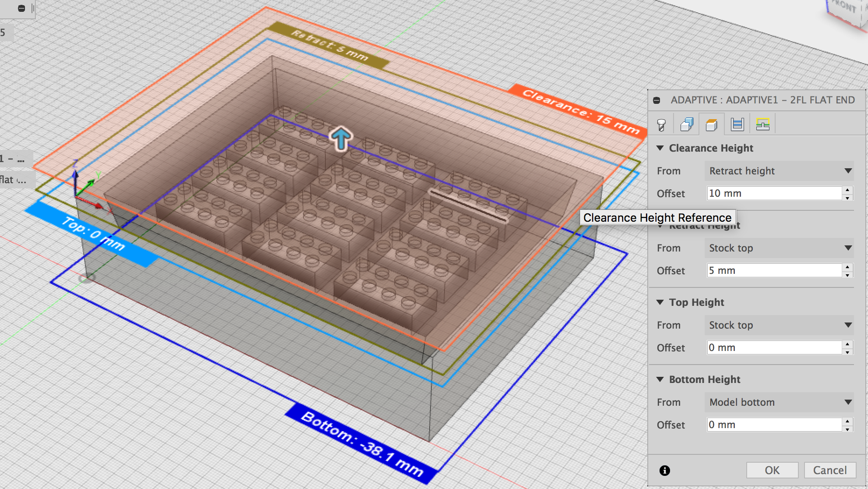Open the Tool tab in the Adaptive dialog
The image size is (868, 489).
[661, 125]
